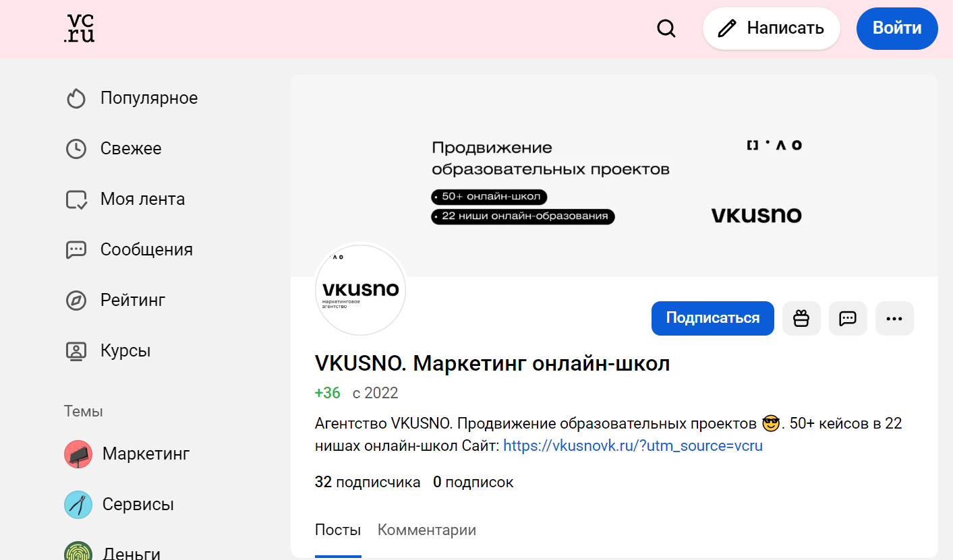Open Рейтинг menu item
Viewport: 953px width, 560px height.
coord(133,301)
